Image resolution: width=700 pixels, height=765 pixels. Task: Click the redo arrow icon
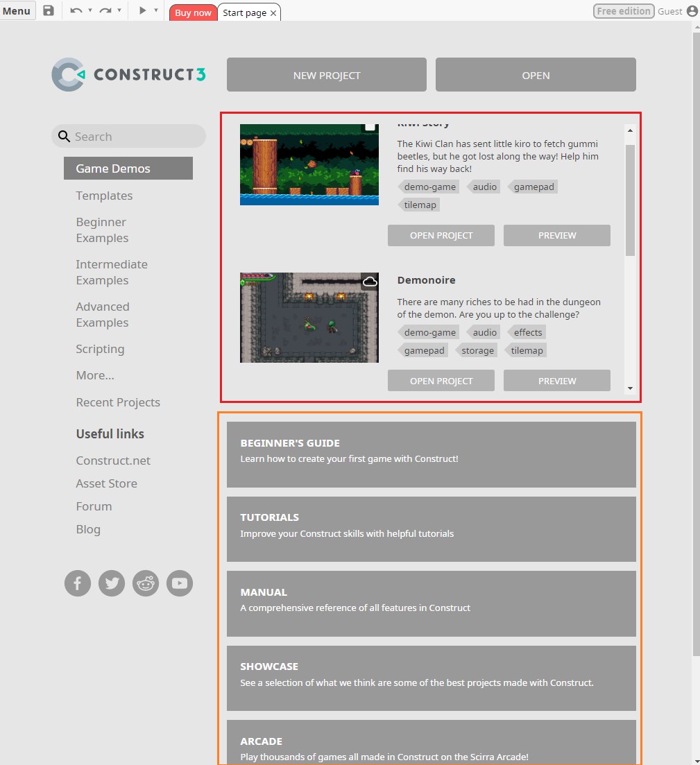pos(105,10)
